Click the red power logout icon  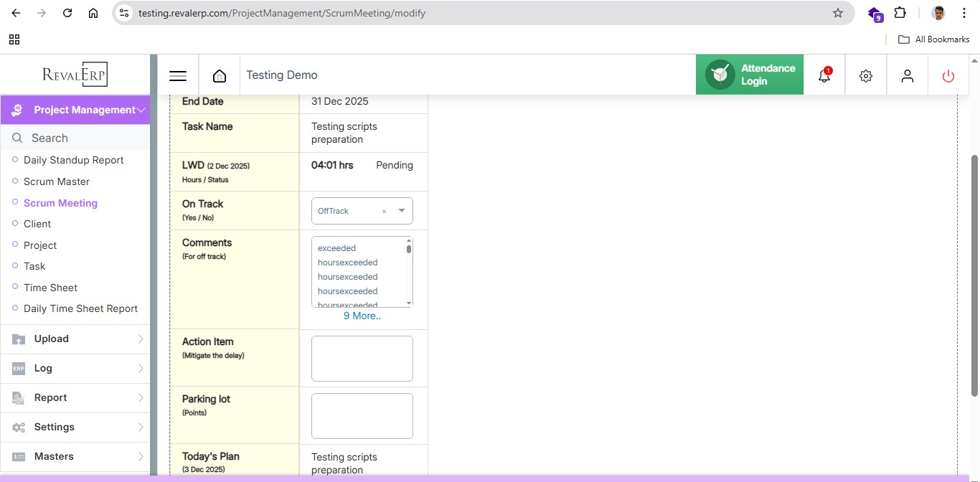948,75
